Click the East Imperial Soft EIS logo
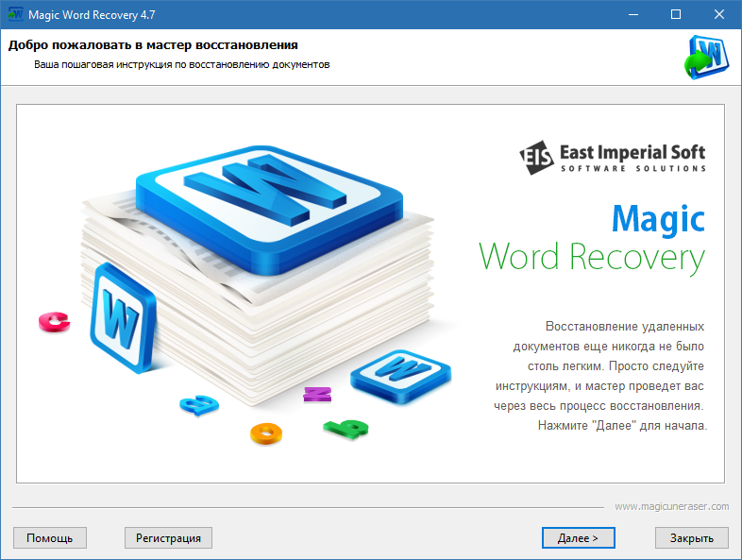 [536, 158]
